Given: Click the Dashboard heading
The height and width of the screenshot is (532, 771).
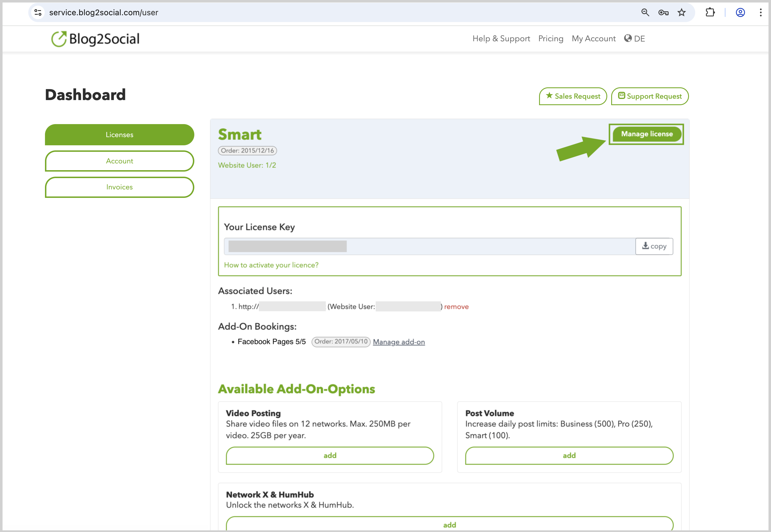Looking at the screenshot, I should (85, 95).
